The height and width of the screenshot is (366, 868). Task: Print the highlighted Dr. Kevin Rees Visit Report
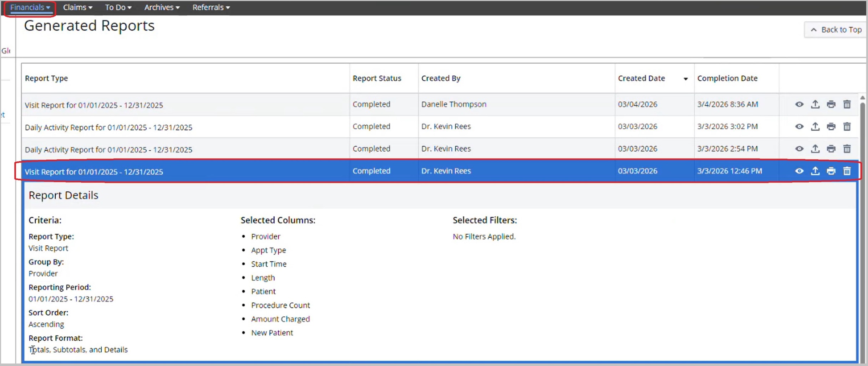(831, 171)
